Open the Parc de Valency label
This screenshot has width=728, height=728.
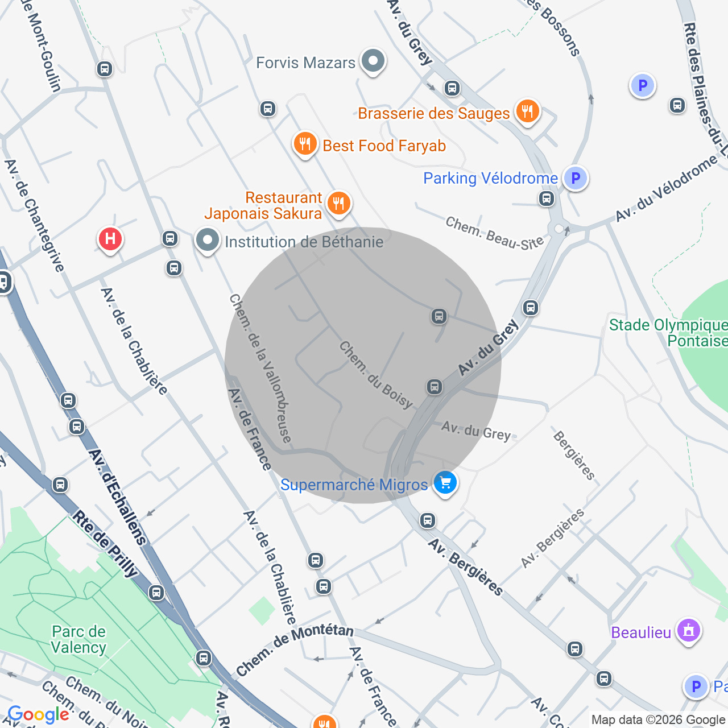click(78, 639)
